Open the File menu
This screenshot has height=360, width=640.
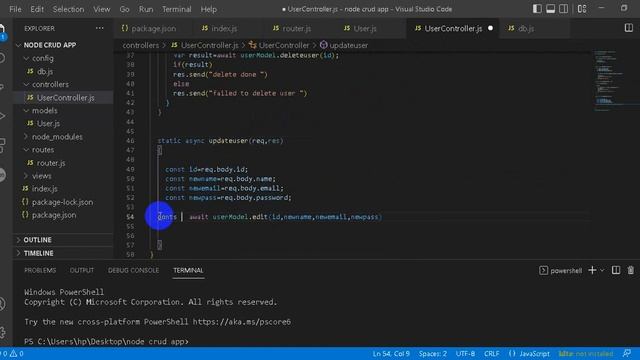pos(15,9)
